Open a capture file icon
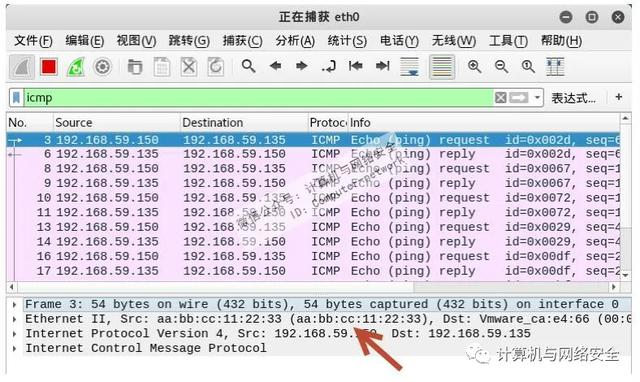640x382 pixels. coord(135,67)
